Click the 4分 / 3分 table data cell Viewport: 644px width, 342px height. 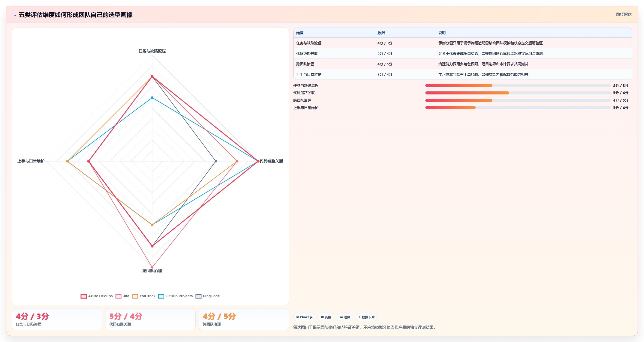coord(385,43)
